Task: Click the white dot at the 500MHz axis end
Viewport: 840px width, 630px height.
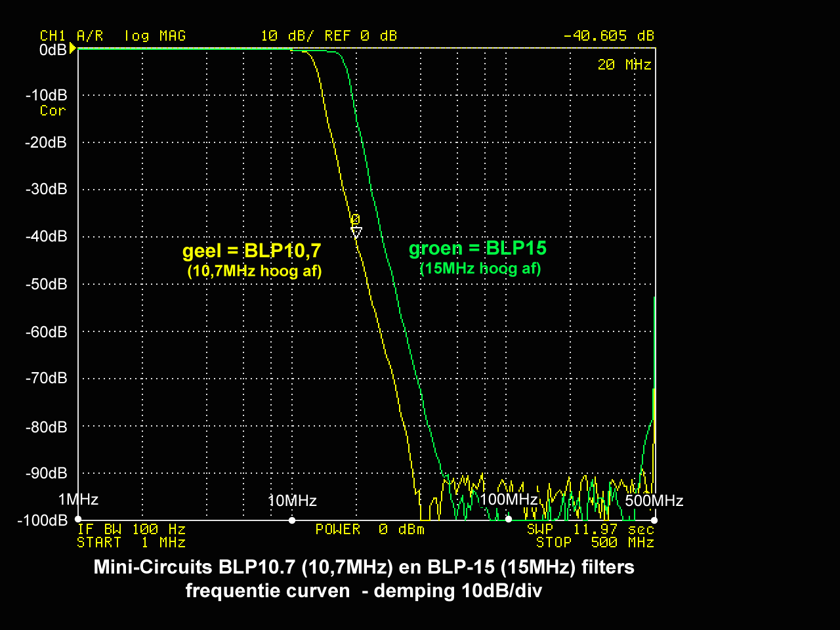Action: click(654, 520)
